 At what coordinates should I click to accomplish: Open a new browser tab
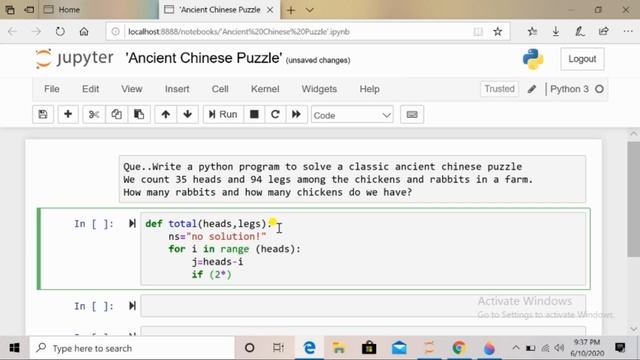pyautogui.click(x=291, y=10)
